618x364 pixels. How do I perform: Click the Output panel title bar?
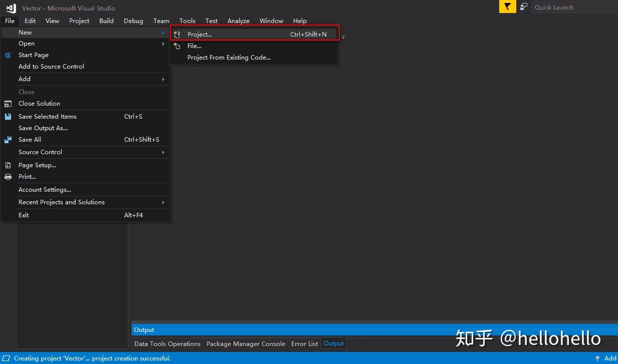click(375, 330)
